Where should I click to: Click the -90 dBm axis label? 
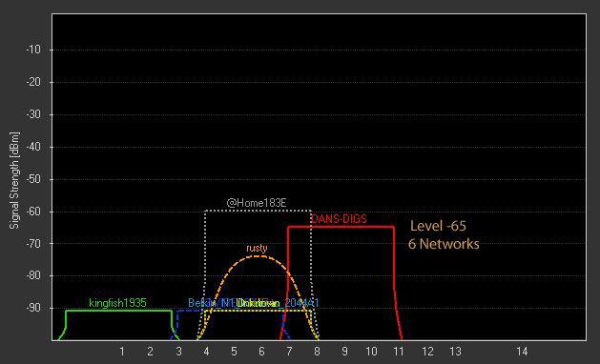click(33, 308)
